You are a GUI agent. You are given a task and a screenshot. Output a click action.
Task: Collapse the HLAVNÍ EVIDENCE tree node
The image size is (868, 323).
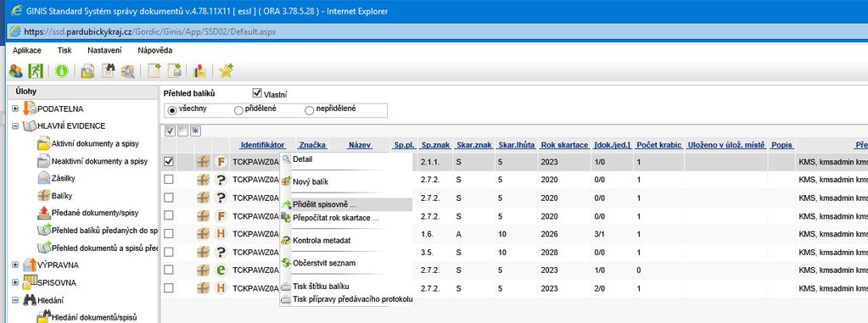(x=15, y=126)
